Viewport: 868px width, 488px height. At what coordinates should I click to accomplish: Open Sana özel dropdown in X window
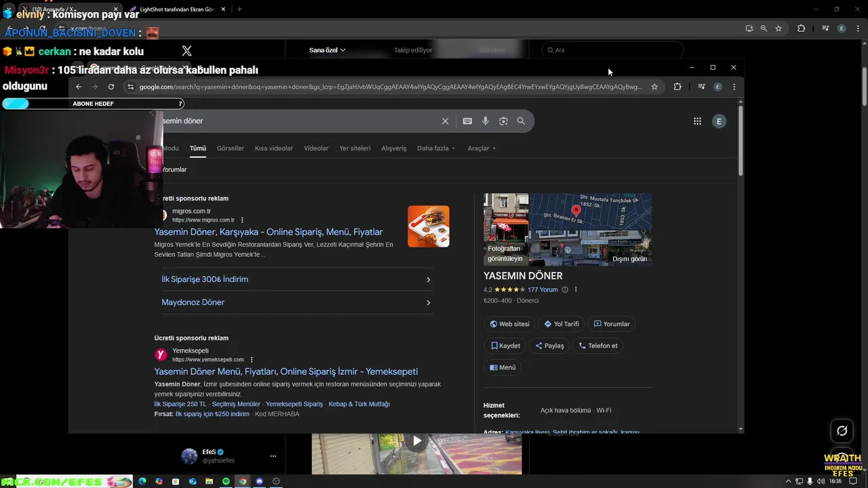pyautogui.click(x=328, y=50)
